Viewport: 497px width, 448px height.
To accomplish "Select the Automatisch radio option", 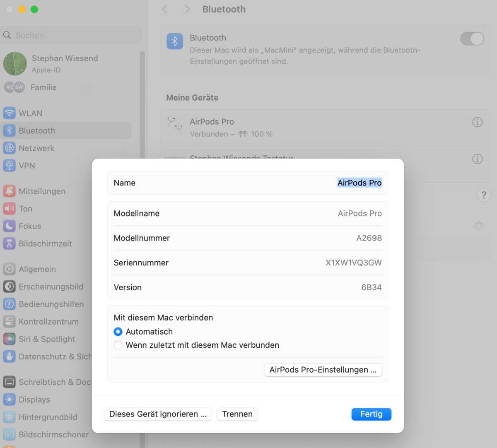I will (x=118, y=332).
